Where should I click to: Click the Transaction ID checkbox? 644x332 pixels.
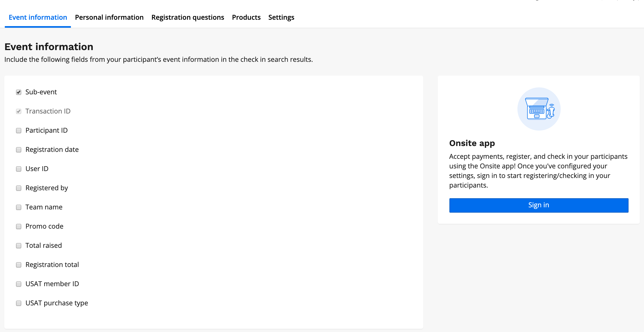pyautogui.click(x=19, y=111)
